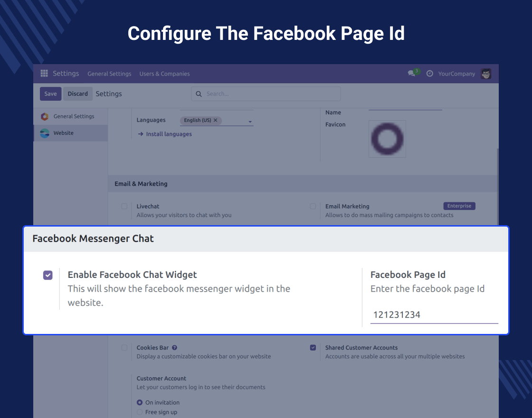Image resolution: width=532 pixels, height=418 pixels.
Task: Click the website Name input field
Action: pos(405,109)
